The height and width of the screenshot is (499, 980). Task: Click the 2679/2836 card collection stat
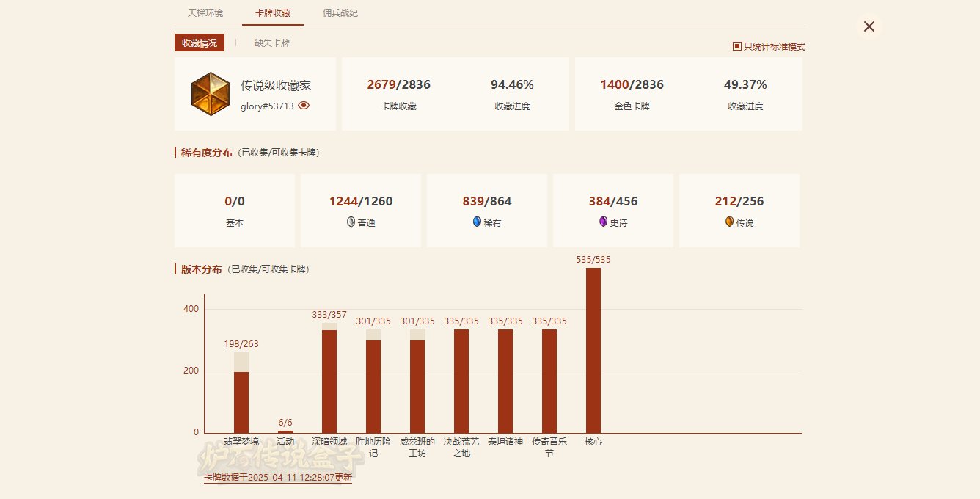point(398,85)
